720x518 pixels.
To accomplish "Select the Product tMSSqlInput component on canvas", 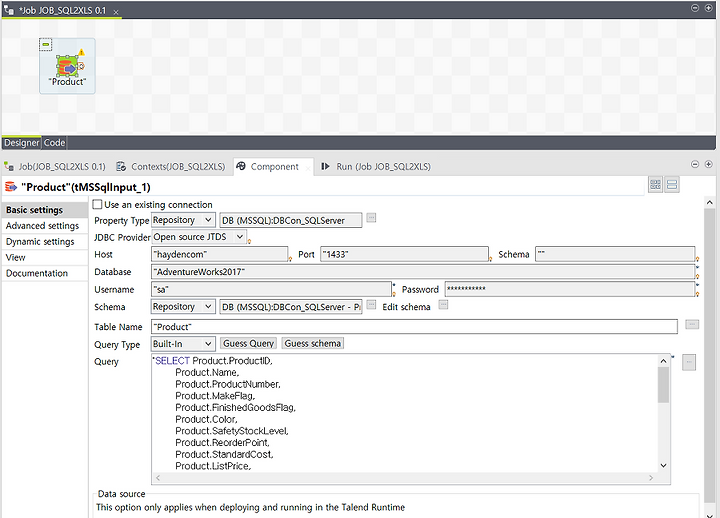I will pyautogui.click(x=68, y=66).
